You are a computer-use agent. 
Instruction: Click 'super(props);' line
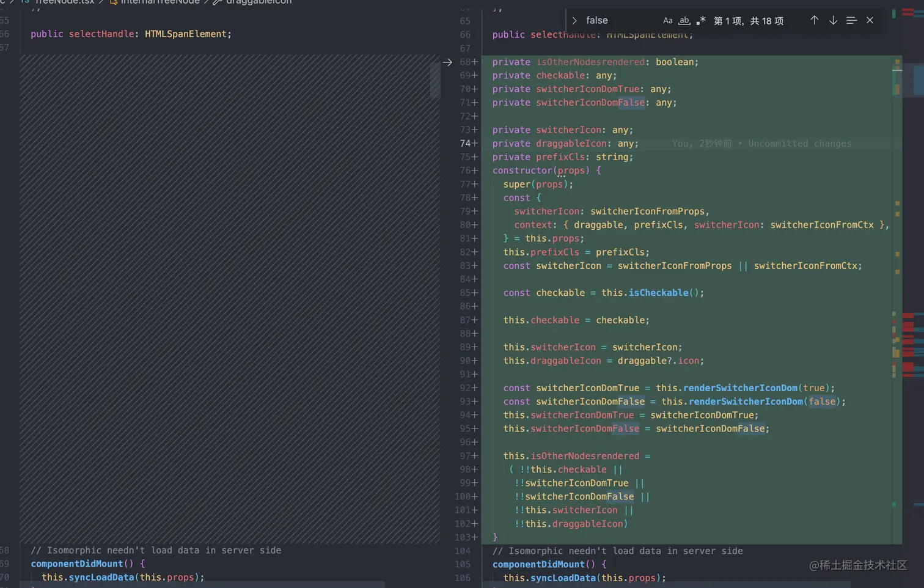coord(538,185)
